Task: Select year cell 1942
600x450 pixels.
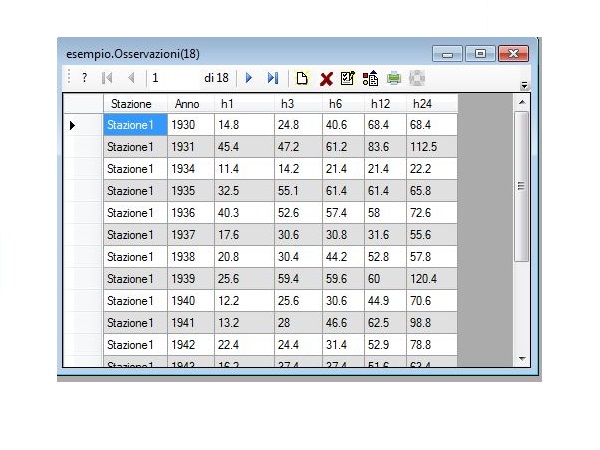Action: (191, 345)
